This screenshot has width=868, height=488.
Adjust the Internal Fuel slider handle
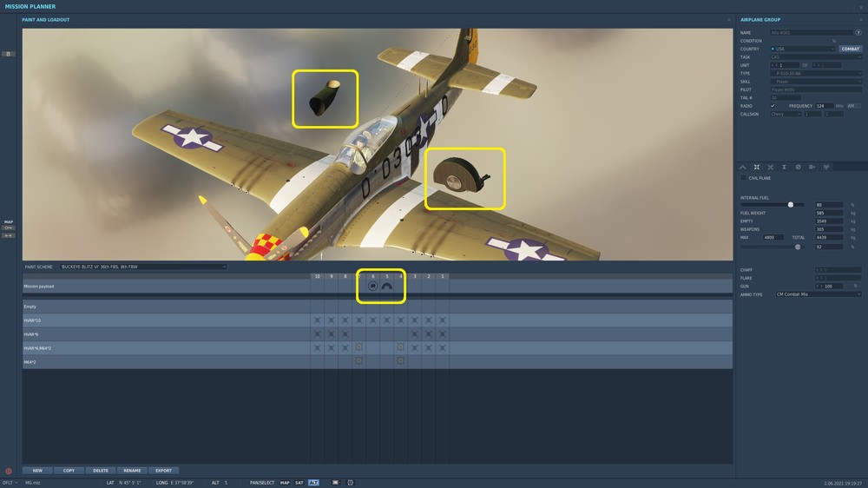(791, 204)
